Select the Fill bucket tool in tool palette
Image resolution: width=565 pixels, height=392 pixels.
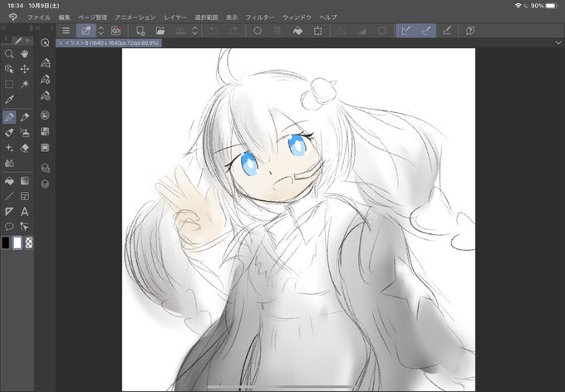coord(9,180)
